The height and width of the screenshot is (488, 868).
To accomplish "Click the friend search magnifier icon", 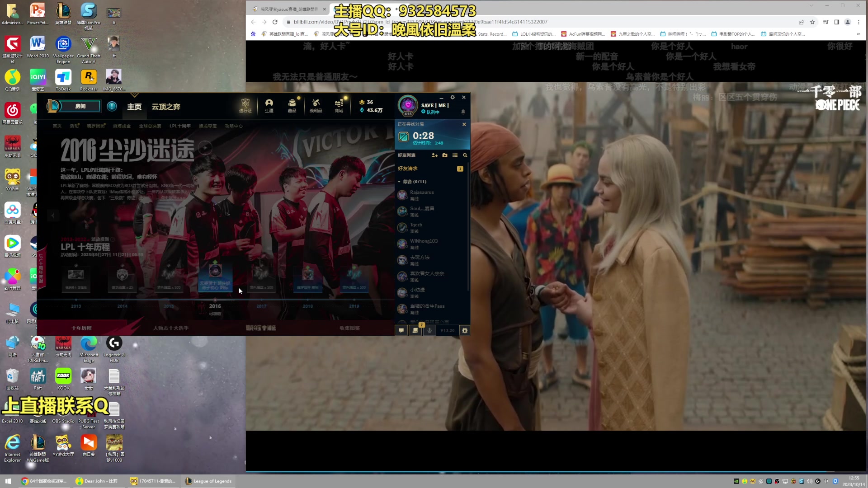I will (465, 155).
